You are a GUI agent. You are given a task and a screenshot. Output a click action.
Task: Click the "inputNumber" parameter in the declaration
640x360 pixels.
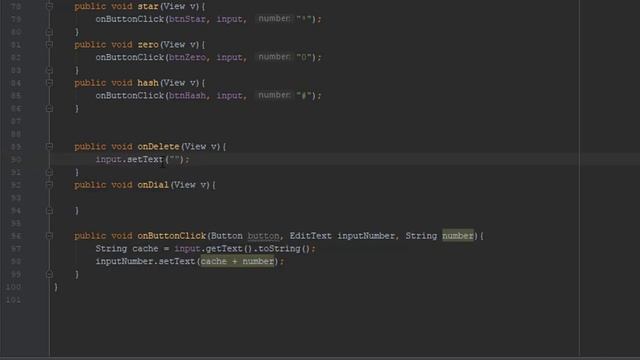point(366,236)
